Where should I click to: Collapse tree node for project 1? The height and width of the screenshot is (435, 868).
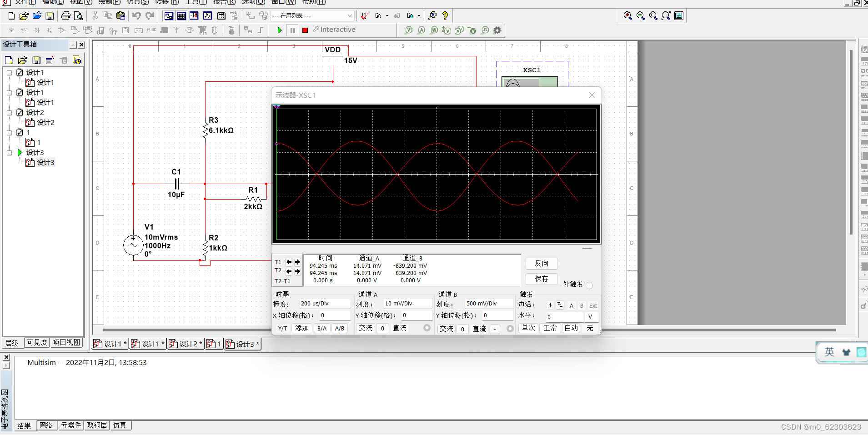tap(9, 133)
